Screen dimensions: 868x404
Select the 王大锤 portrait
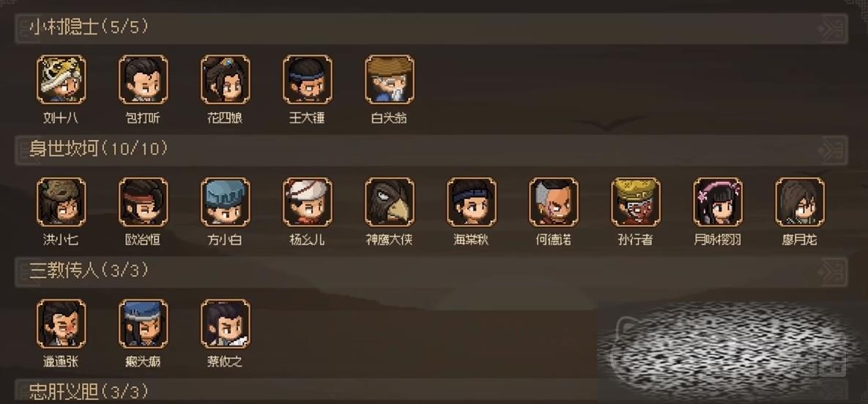307,79
